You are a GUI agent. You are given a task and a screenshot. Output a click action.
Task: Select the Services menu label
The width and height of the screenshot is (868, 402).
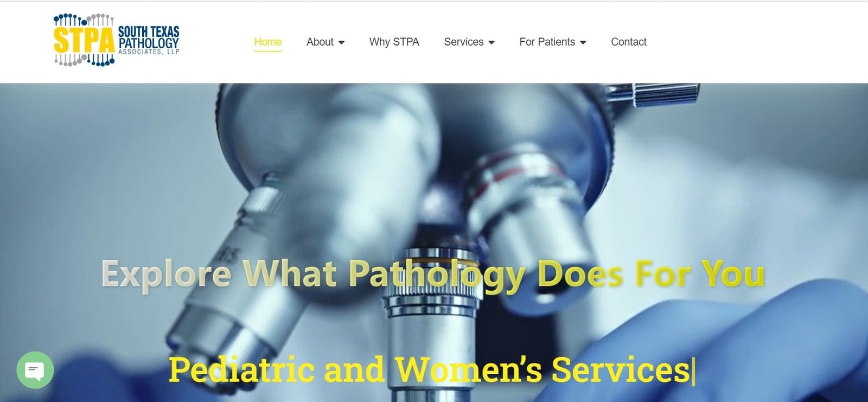pyautogui.click(x=464, y=42)
